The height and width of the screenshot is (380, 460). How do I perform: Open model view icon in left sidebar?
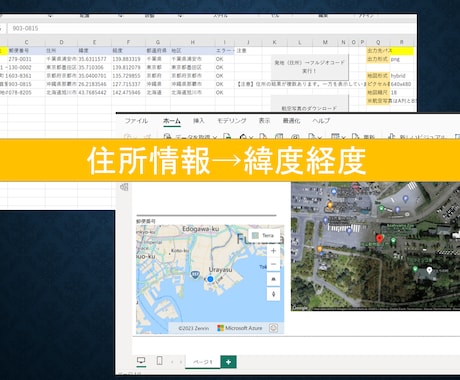[124, 187]
